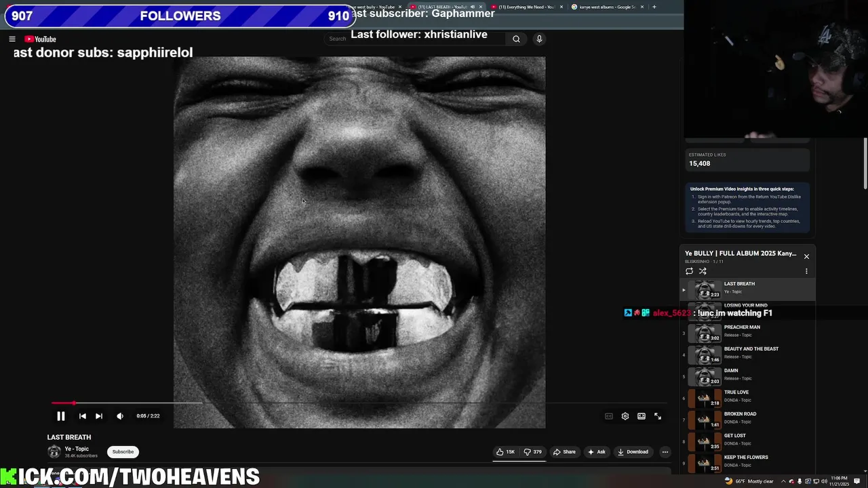
Task: Play DAMN thumbnail in playlist
Action: 705,376
